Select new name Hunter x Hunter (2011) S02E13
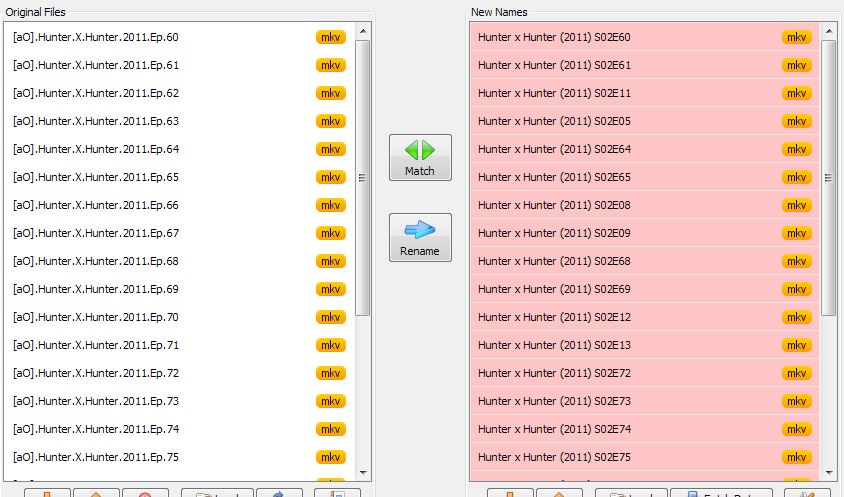Image resolution: width=844 pixels, height=497 pixels. tap(645, 345)
